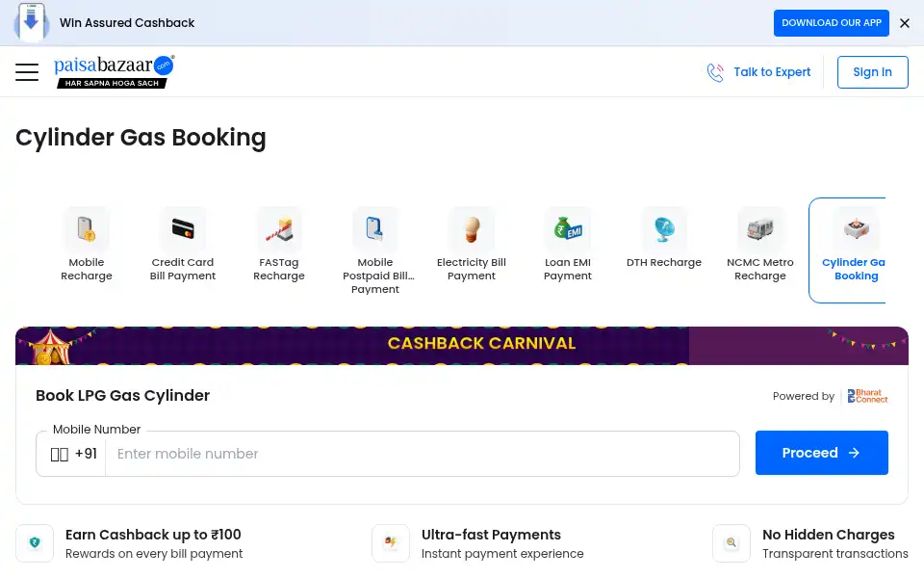Select the FASTag Recharge icon
The width and height of the screenshot is (924, 578).
click(x=279, y=229)
